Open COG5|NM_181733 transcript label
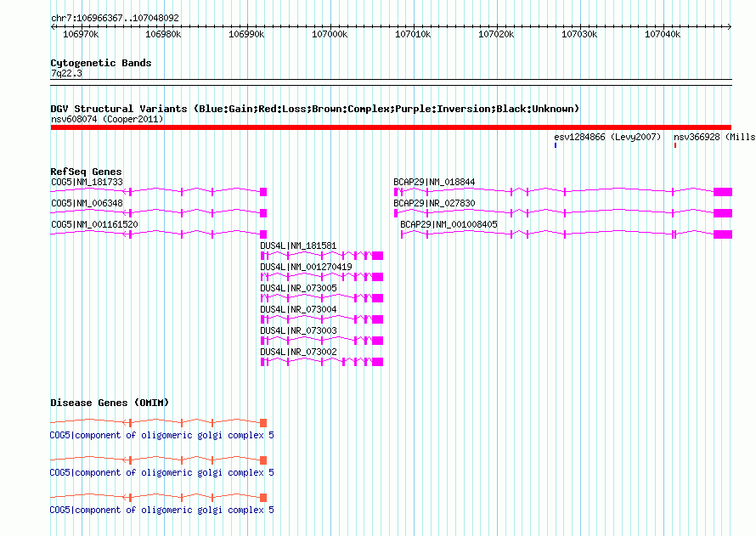This screenshot has height=536, width=756. pyautogui.click(x=87, y=182)
